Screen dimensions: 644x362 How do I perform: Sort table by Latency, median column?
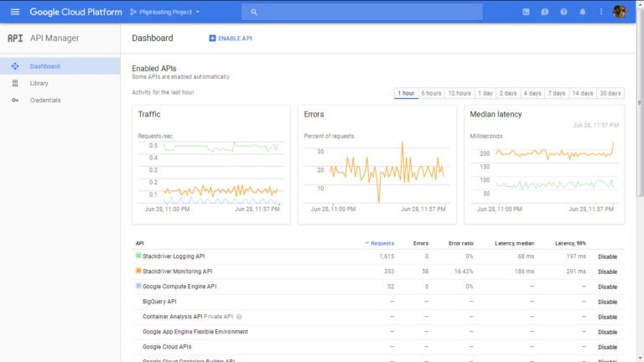point(514,243)
